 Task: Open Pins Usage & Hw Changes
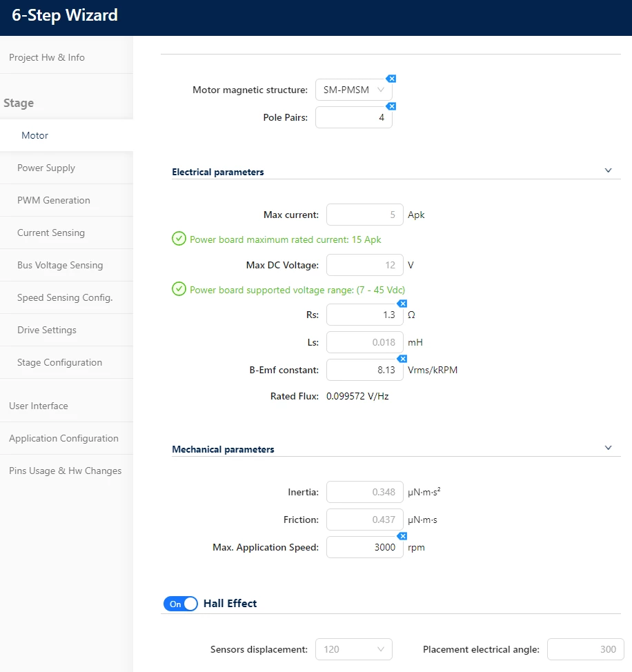[66, 471]
